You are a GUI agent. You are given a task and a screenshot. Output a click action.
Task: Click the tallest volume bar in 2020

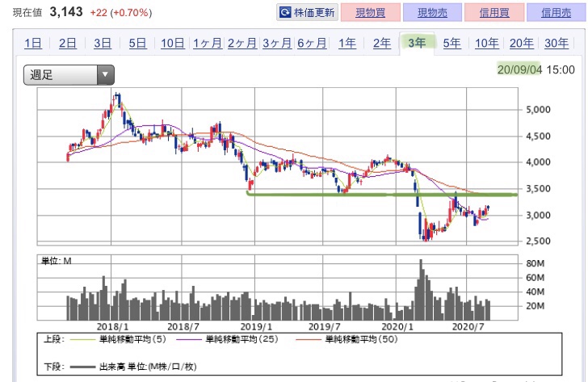click(421, 289)
